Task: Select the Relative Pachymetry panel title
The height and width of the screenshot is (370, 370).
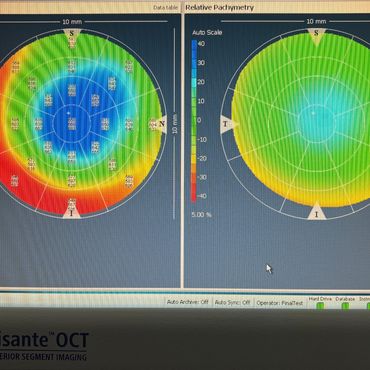Action: (x=220, y=7)
